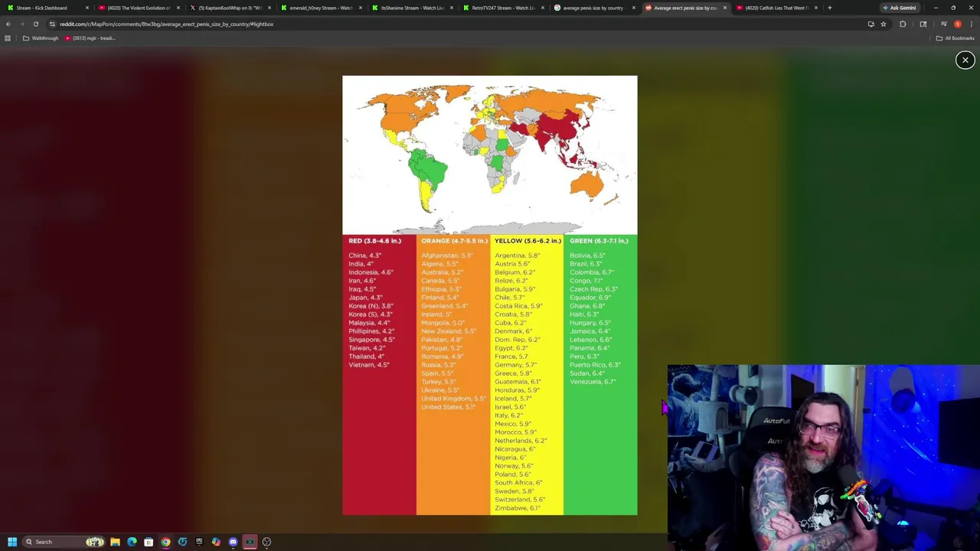Close the RetroTV247 Stream tab

(543, 8)
